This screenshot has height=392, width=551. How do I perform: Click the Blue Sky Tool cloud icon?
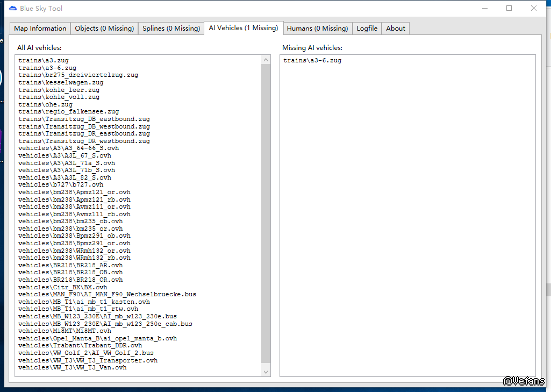(13, 8)
